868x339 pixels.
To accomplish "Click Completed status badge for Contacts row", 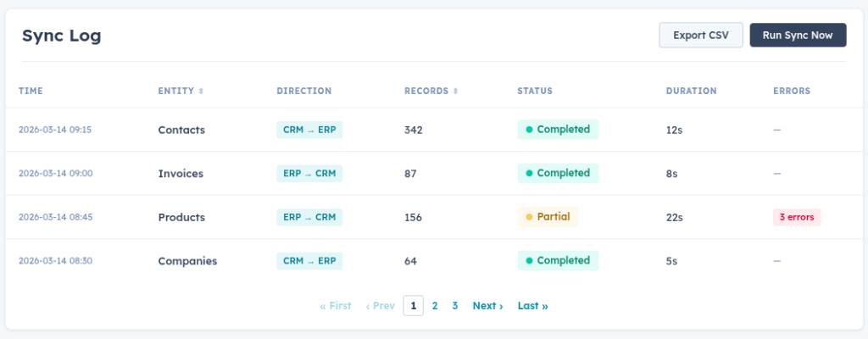I will pyautogui.click(x=558, y=130).
